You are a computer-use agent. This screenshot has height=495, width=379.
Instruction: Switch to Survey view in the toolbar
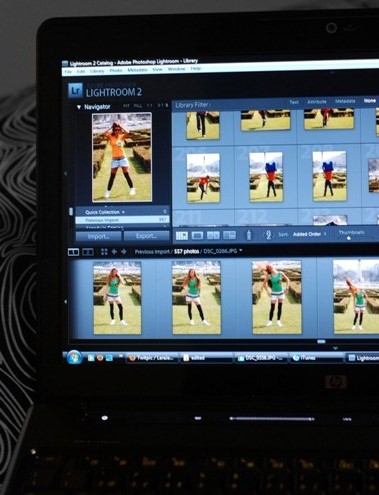[229, 235]
